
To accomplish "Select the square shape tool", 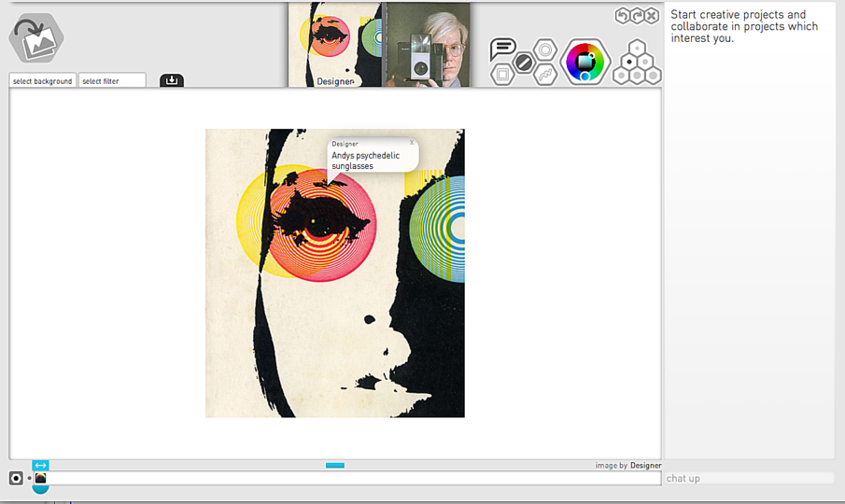I will 502,75.
